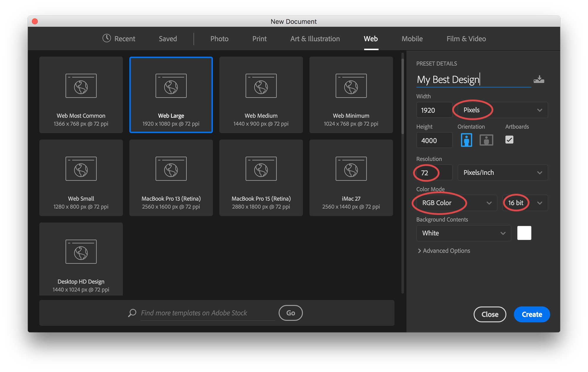Image resolution: width=588 pixels, height=372 pixels.
Task: Click the Close button
Action: [490, 314]
